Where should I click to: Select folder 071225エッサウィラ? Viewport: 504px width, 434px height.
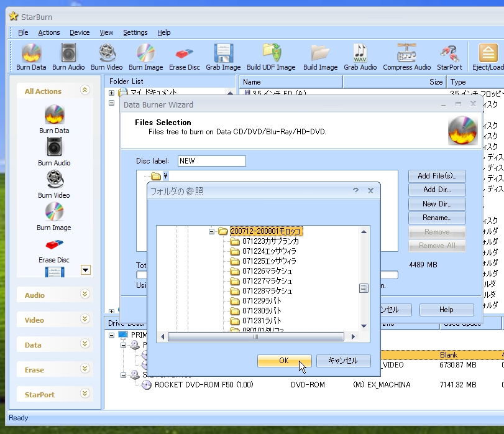(269, 261)
